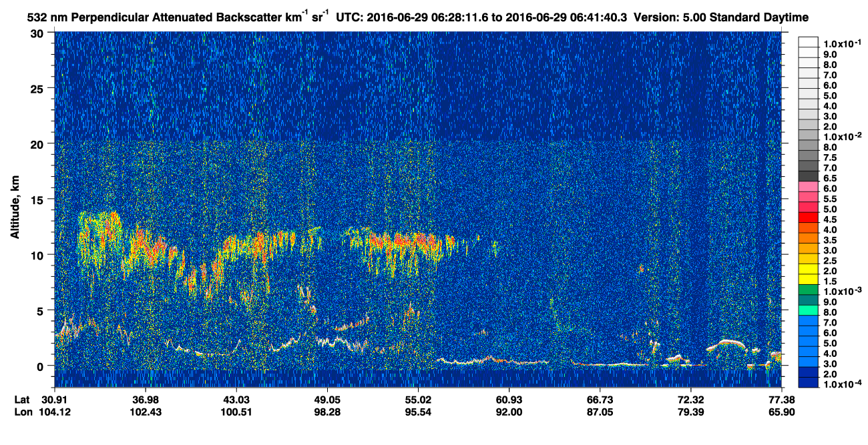The height and width of the screenshot is (445, 868).
Task: Click latitude value 36.98
Action: [145, 399]
